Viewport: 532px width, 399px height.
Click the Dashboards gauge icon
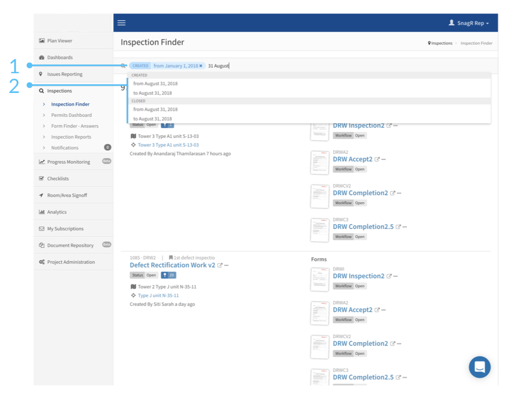click(x=42, y=57)
